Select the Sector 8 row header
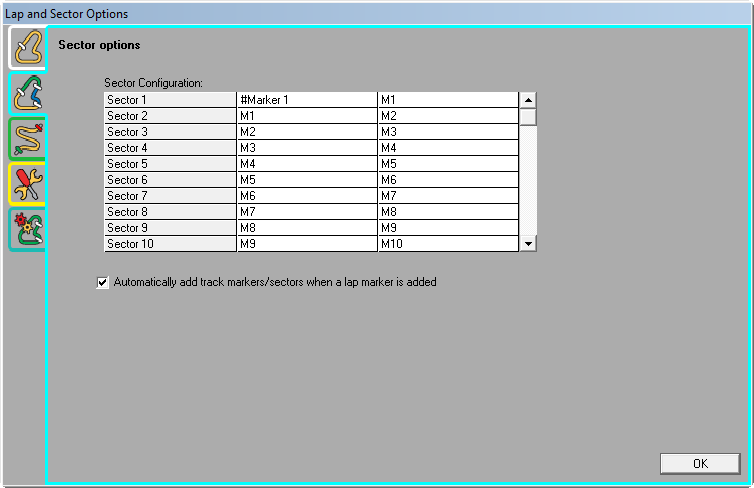The width and height of the screenshot is (754, 488). click(x=170, y=212)
